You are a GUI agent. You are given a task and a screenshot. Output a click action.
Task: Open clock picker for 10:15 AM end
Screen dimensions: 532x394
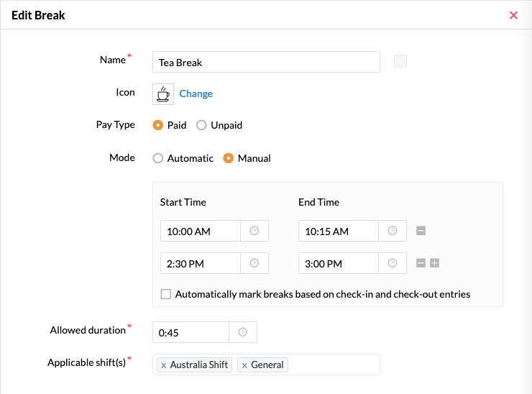click(x=393, y=231)
